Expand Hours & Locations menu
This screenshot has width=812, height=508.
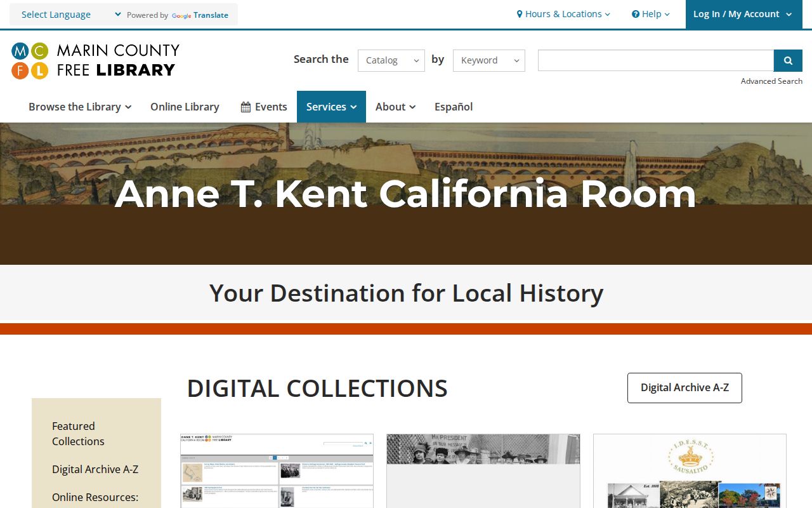(x=563, y=14)
